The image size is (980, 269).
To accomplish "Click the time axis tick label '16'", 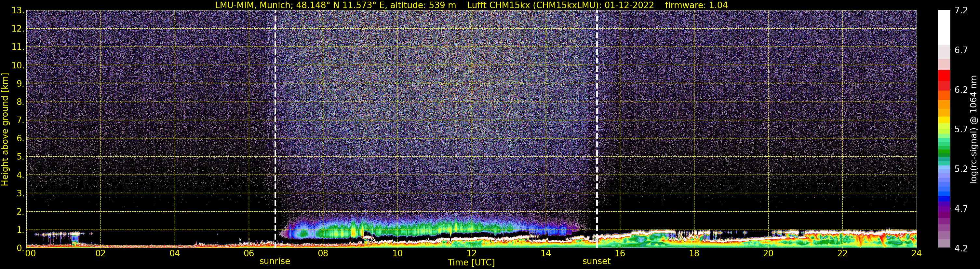I will tap(620, 254).
